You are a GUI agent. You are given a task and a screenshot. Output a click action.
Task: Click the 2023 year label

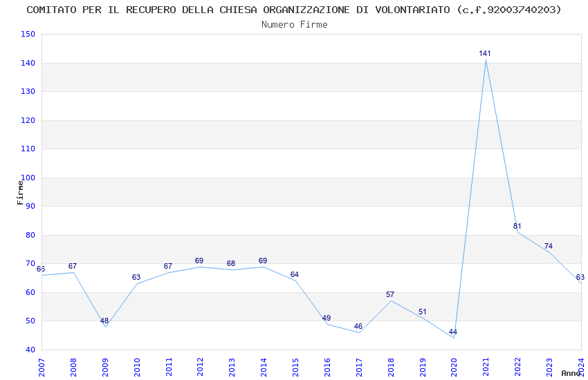549,368
